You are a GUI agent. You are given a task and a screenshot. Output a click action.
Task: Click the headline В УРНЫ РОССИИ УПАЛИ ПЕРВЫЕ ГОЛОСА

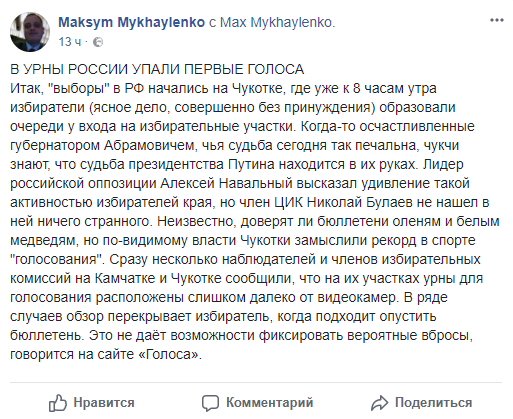click(157, 69)
